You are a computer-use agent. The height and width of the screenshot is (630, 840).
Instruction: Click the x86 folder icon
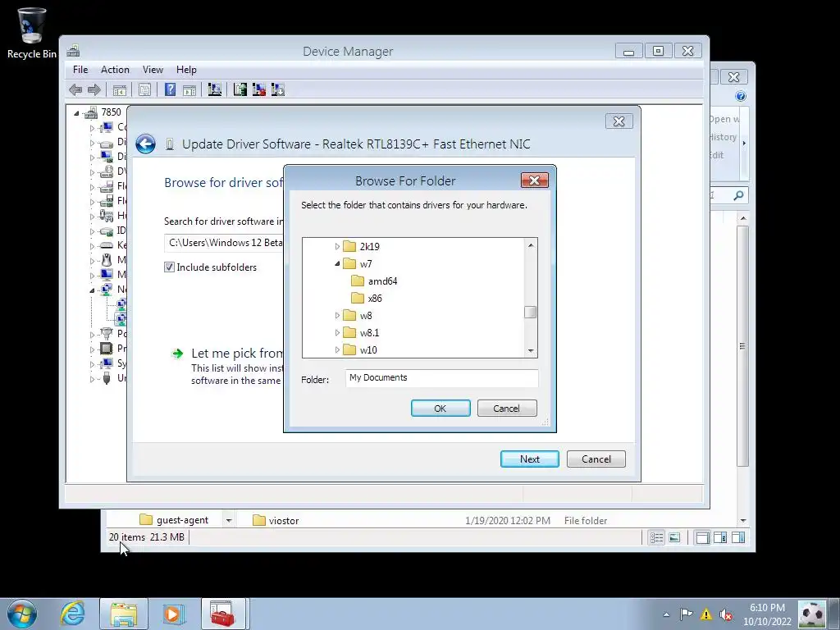coord(358,298)
